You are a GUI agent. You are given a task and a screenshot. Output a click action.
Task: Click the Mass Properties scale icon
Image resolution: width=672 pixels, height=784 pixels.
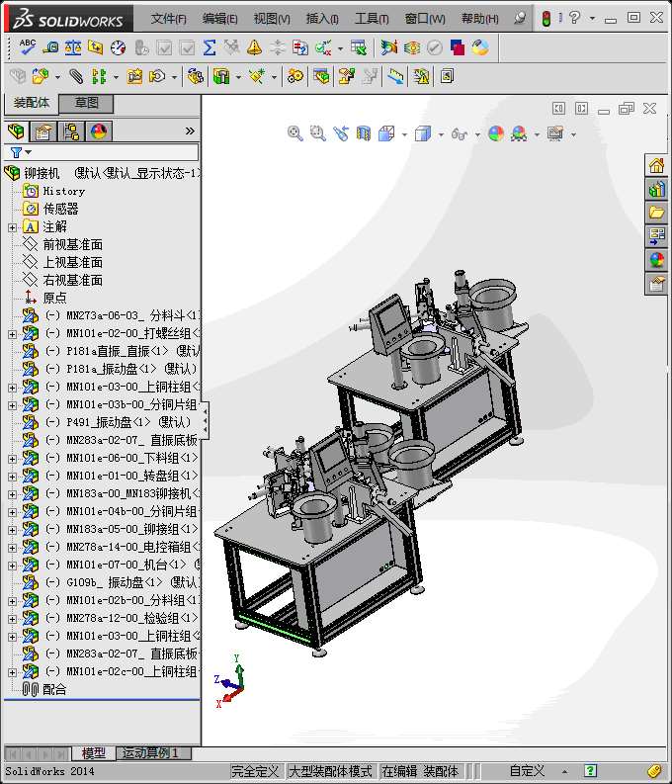click(x=73, y=47)
